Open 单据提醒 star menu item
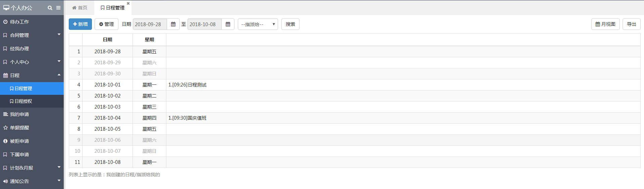The width and height of the screenshot is (644, 189). [x=32, y=128]
